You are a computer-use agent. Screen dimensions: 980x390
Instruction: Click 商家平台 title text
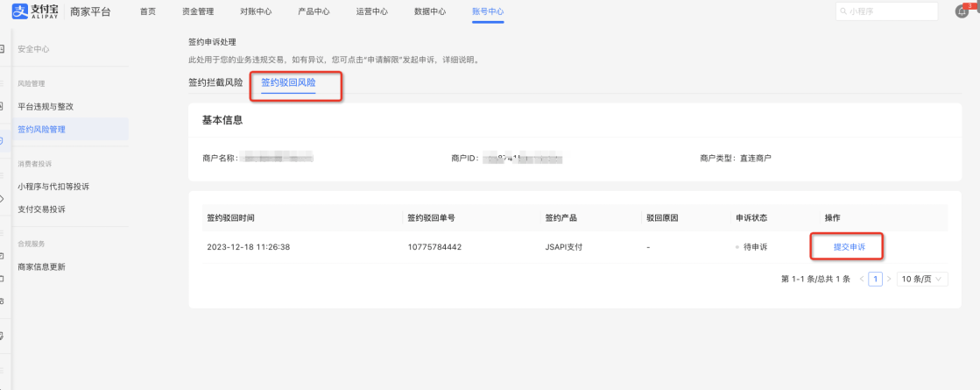click(x=90, y=11)
